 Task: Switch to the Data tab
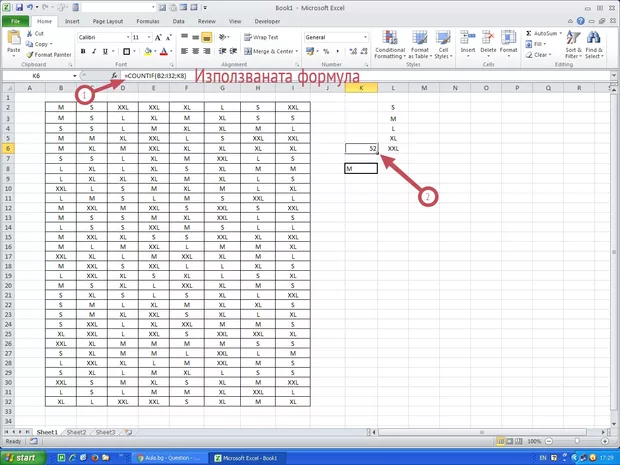[178, 21]
